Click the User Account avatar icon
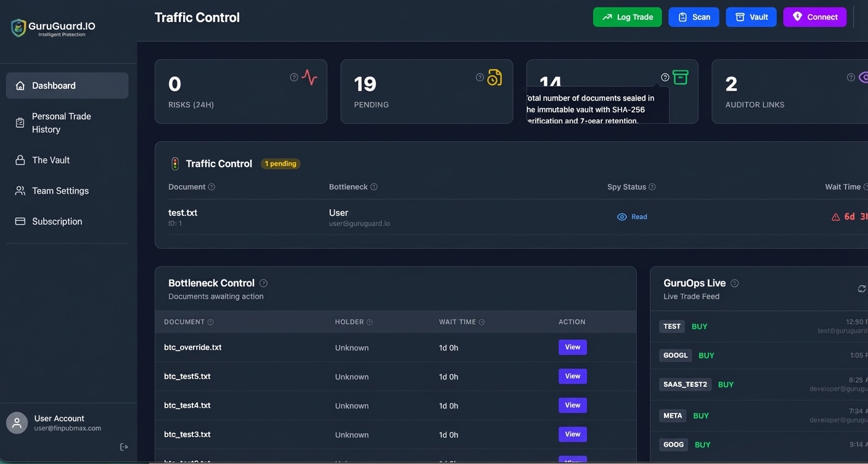868x464 pixels. (17, 422)
